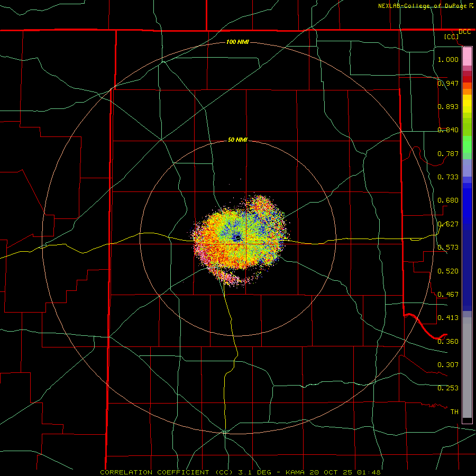
Task: Click the 0.840 legend value
Action: point(448,130)
